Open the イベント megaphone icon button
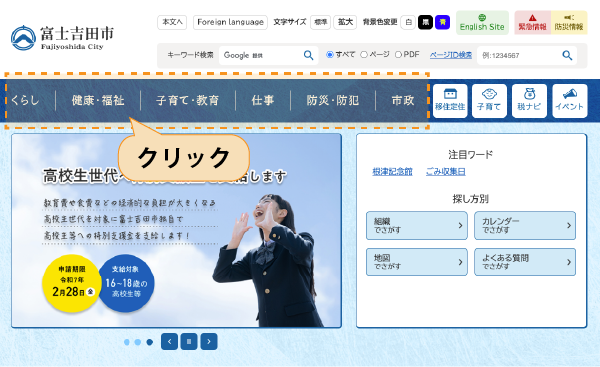Screen dimensions: 600x367 click(x=570, y=101)
